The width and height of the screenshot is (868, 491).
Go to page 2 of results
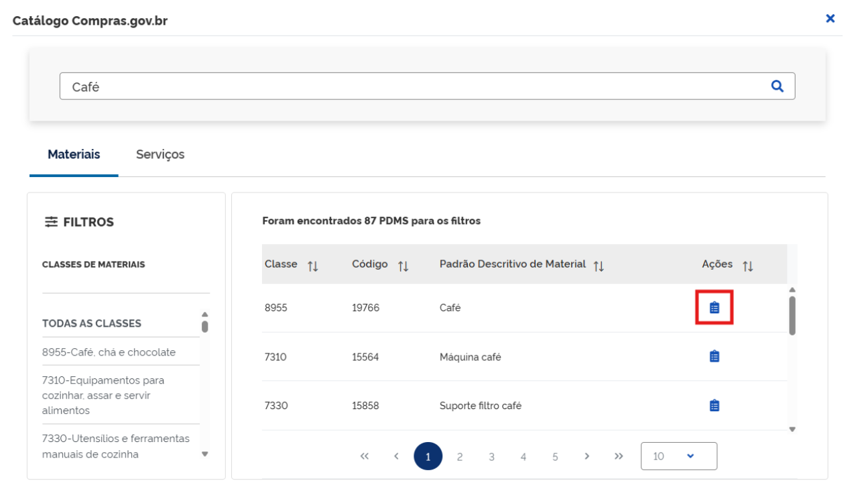point(460,457)
